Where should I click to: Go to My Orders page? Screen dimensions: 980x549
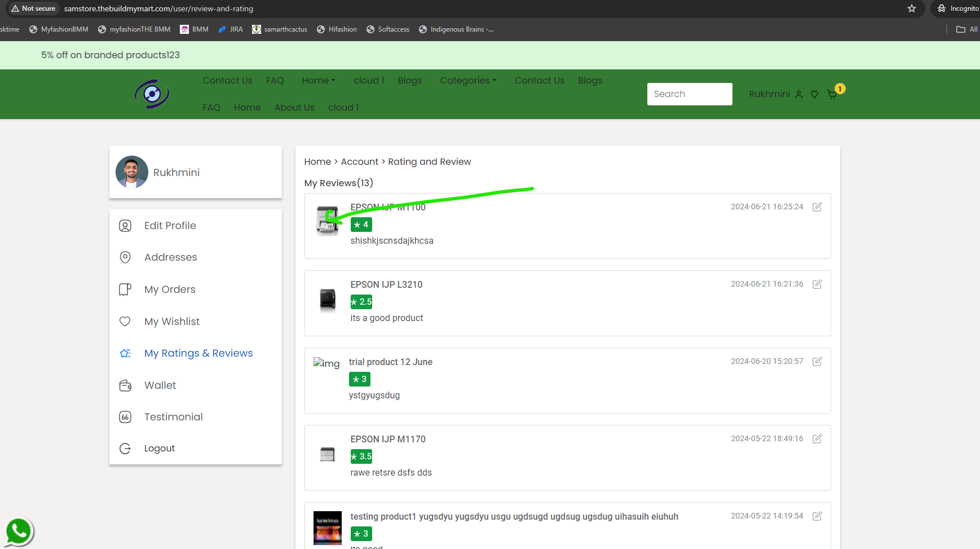[x=170, y=289]
